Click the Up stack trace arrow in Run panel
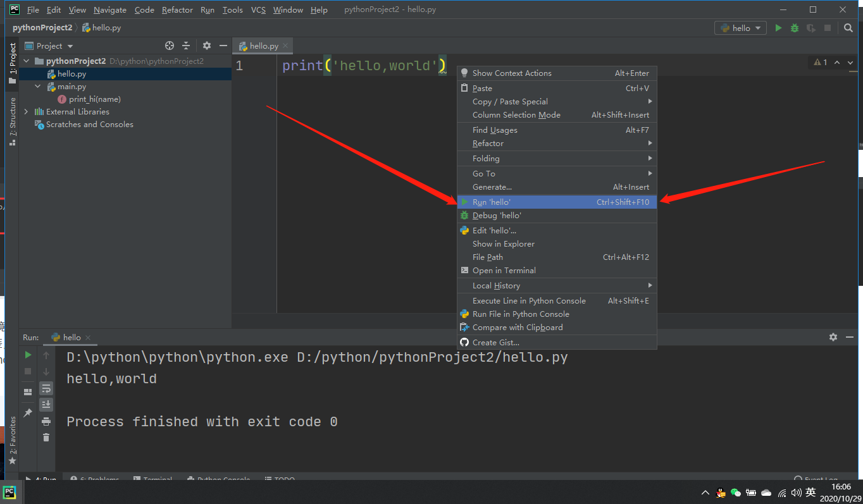The height and width of the screenshot is (504, 863). click(46, 355)
